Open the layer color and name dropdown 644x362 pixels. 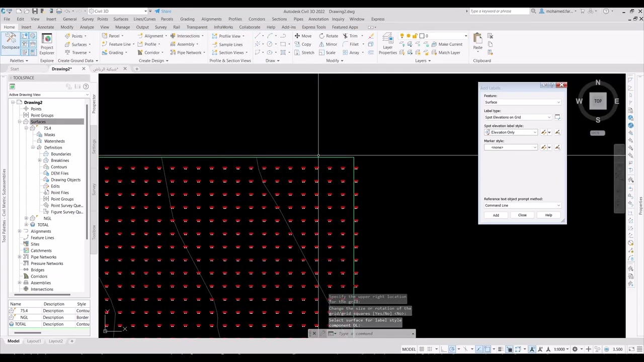point(444,36)
